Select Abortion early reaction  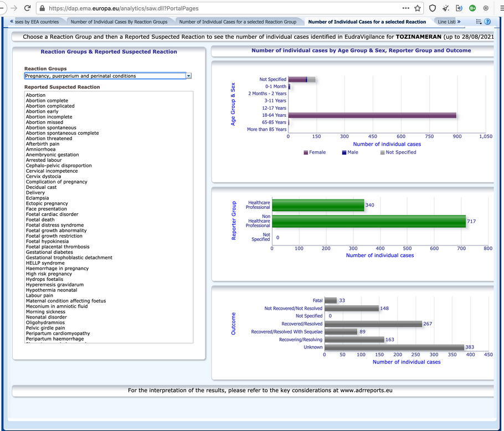coord(42,111)
